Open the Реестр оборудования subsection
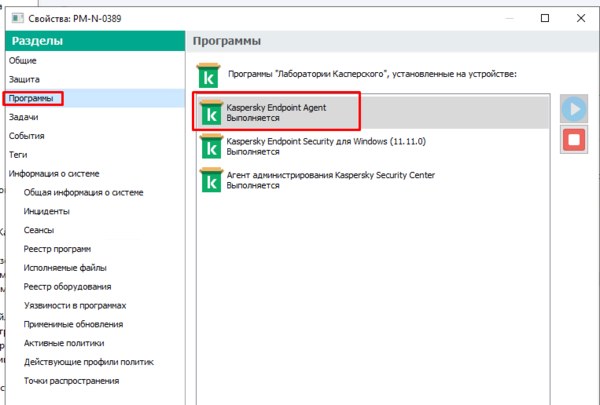This screenshot has width=600, height=405. (67, 286)
